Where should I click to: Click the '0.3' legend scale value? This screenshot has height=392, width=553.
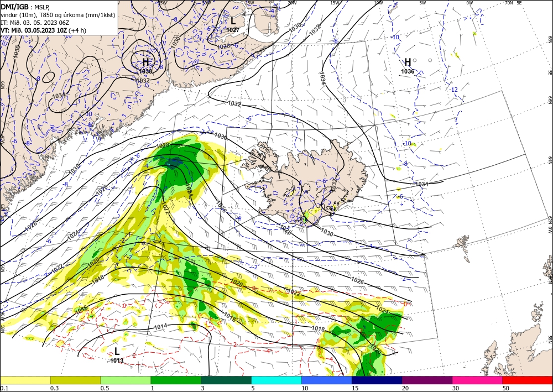[54, 388]
